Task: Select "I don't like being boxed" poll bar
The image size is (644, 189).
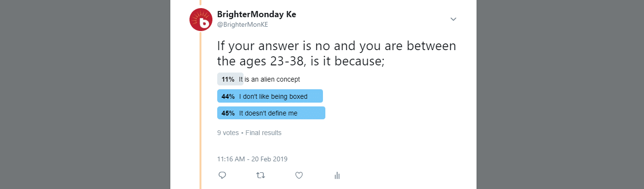Action: pyautogui.click(x=270, y=96)
